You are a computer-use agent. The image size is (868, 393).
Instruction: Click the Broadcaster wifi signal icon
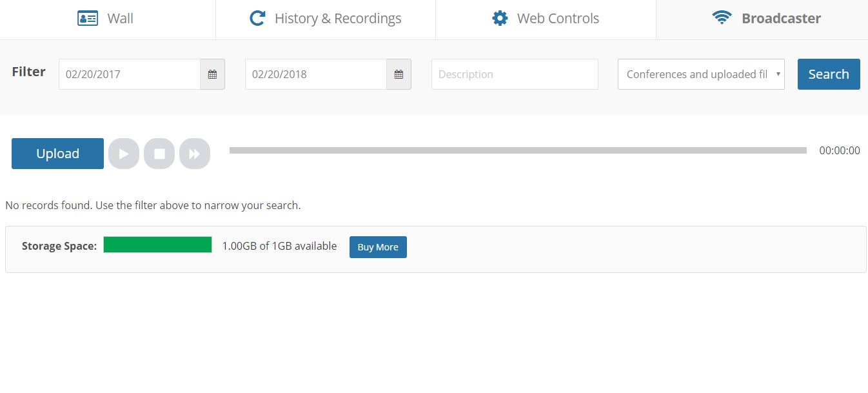pos(722,18)
